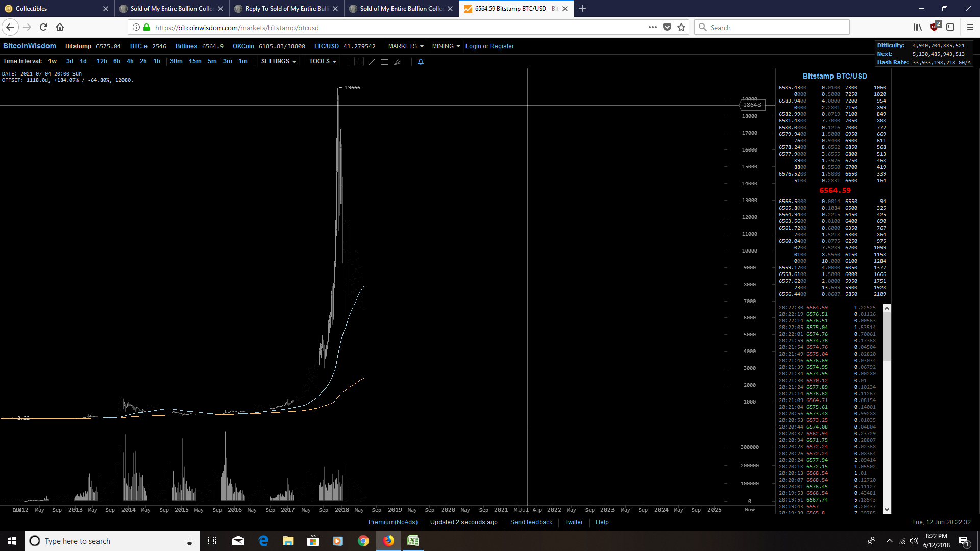Click the Login link
This screenshot has height=551, width=980.
[x=473, y=46]
